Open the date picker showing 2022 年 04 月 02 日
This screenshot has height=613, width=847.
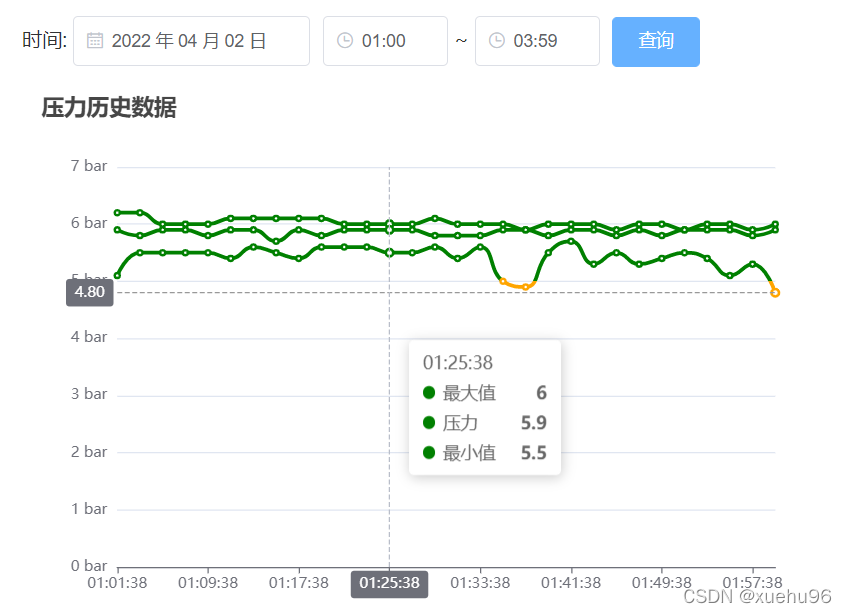pos(191,41)
